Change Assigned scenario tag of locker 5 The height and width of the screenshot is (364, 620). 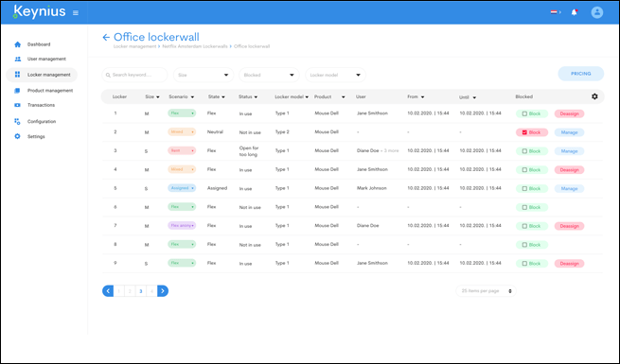[182, 188]
